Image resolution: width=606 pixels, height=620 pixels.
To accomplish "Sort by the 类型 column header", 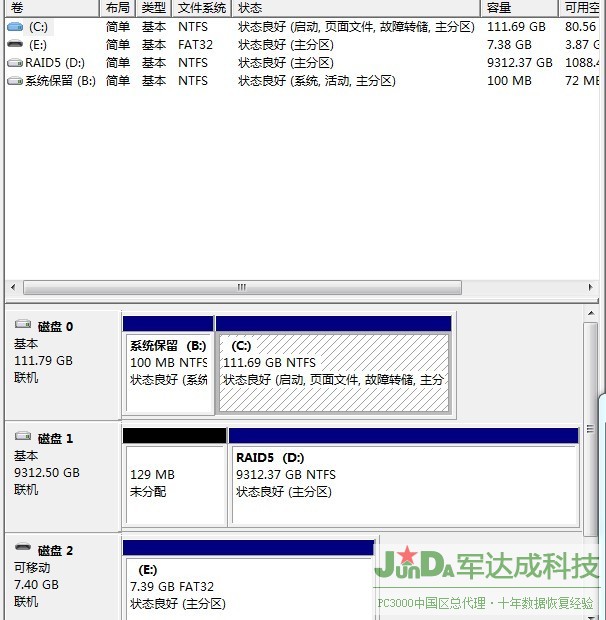I will tap(154, 8).
